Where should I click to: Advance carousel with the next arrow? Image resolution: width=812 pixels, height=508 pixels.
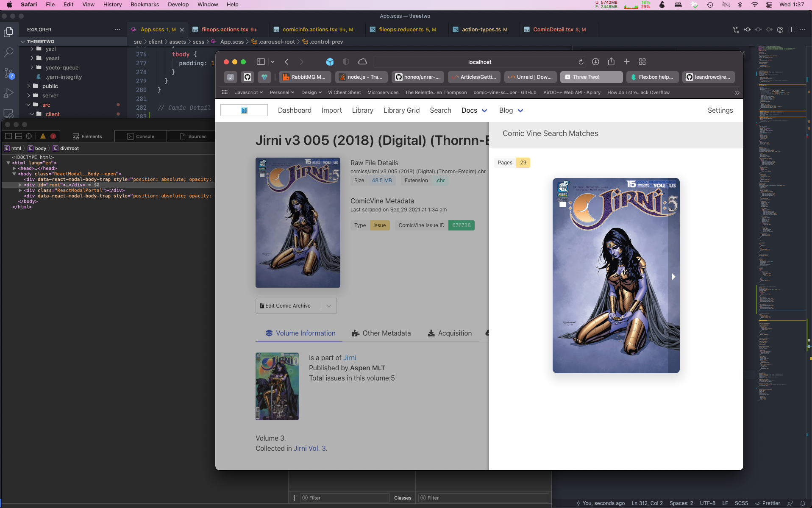click(673, 277)
